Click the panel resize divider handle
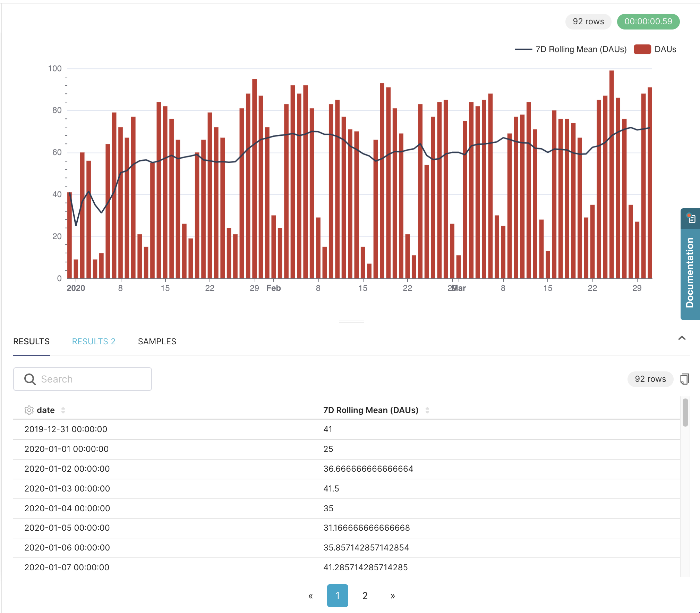The height and width of the screenshot is (613, 700). pyautogui.click(x=351, y=321)
